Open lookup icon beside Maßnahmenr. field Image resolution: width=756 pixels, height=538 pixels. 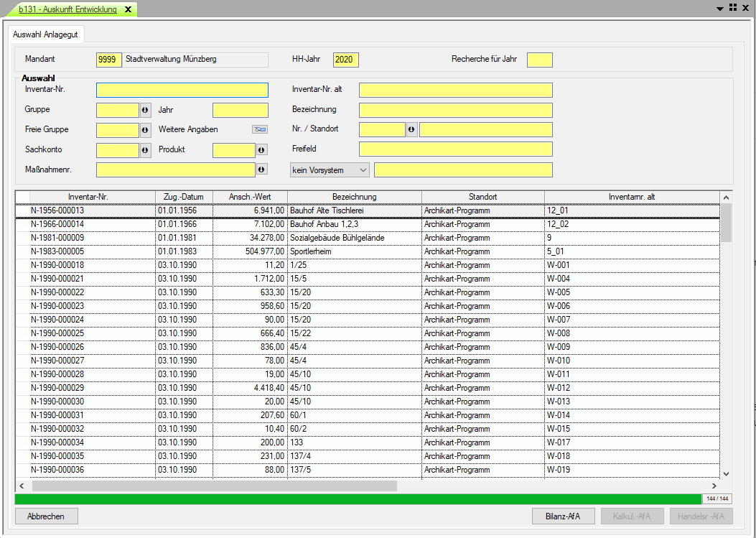[261, 170]
